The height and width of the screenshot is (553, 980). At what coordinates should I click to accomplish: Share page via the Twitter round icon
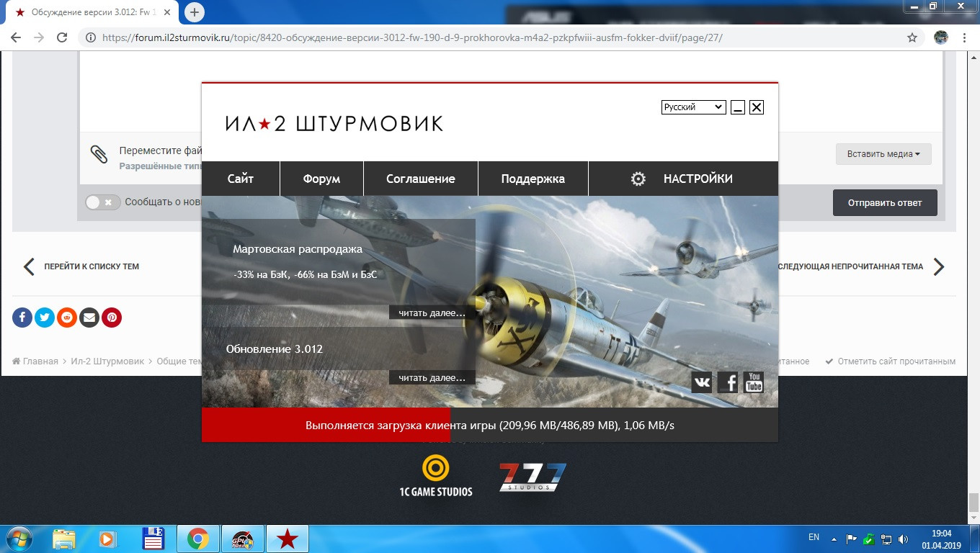[45, 317]
